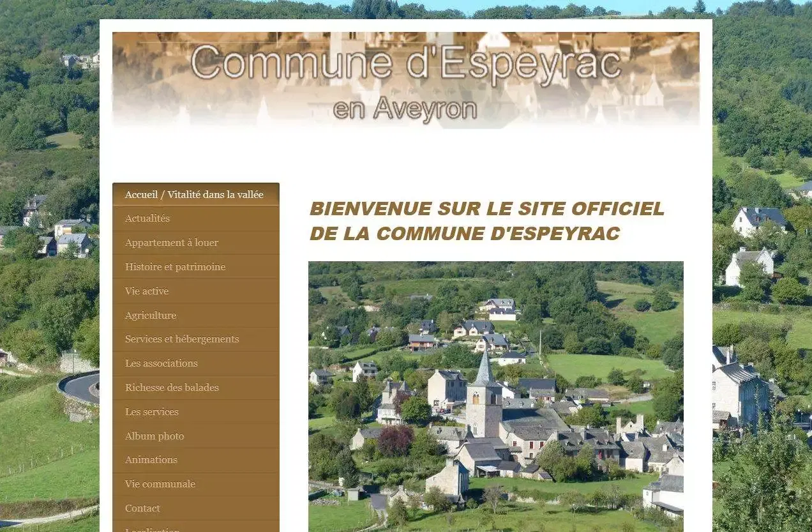Viewport: 812px width, 532px height.
Task: Open the partially visible Localisation menu item
Action: pyautogui.click(x=152, y=528)
